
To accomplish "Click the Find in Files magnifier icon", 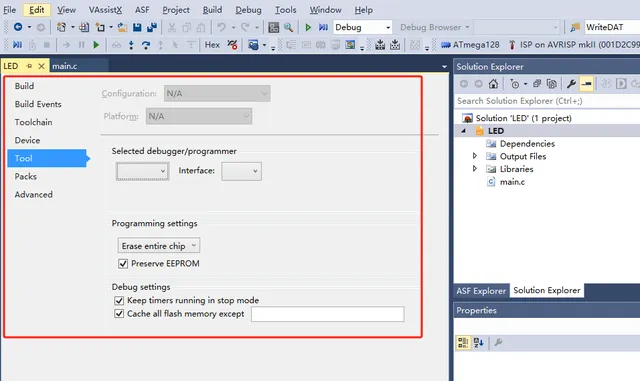I will click(x=289, y=27).
